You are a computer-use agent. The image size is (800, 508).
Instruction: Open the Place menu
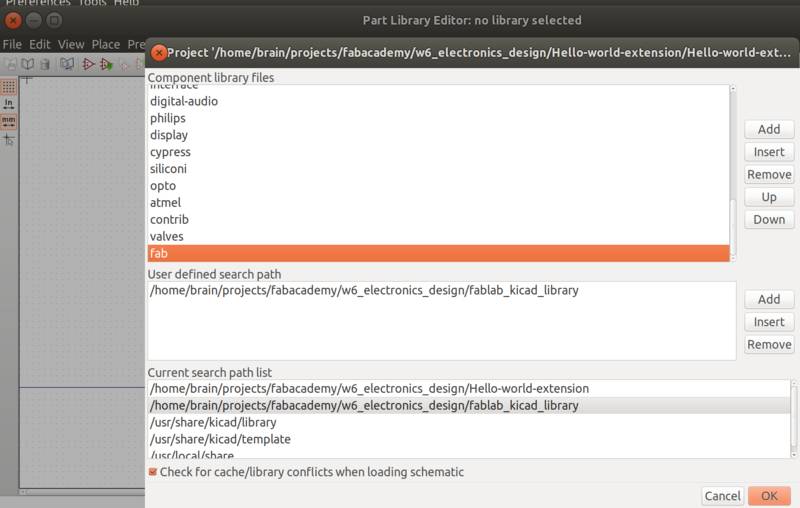[106, 44]
